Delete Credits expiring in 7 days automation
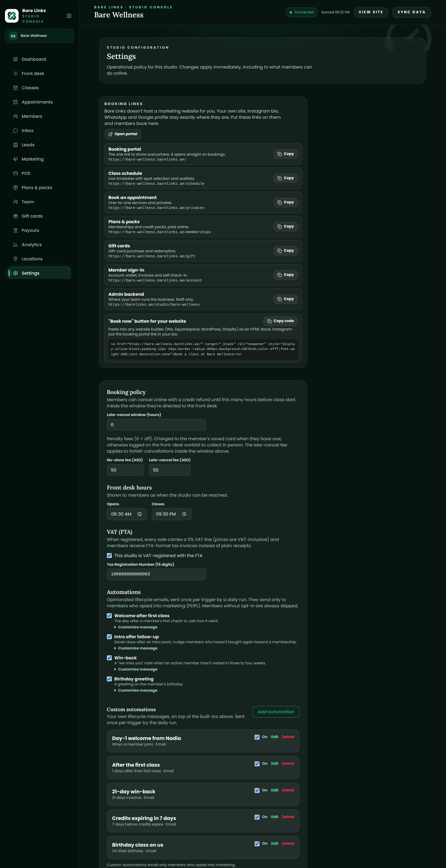 [288, 817]
